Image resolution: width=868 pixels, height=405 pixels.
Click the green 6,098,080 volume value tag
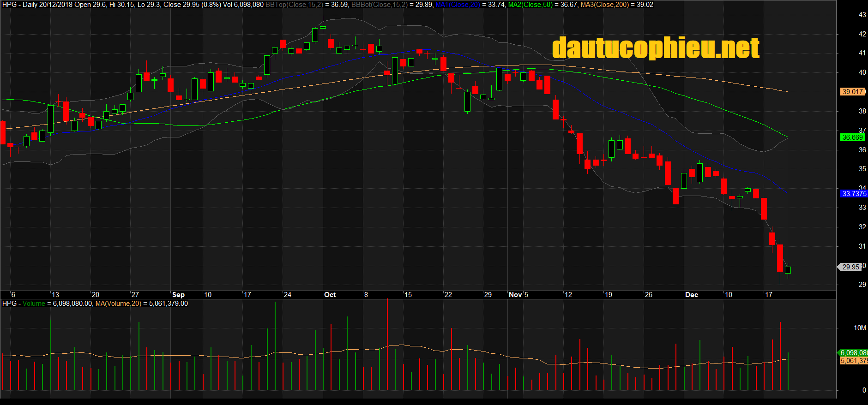pos(853,353)
